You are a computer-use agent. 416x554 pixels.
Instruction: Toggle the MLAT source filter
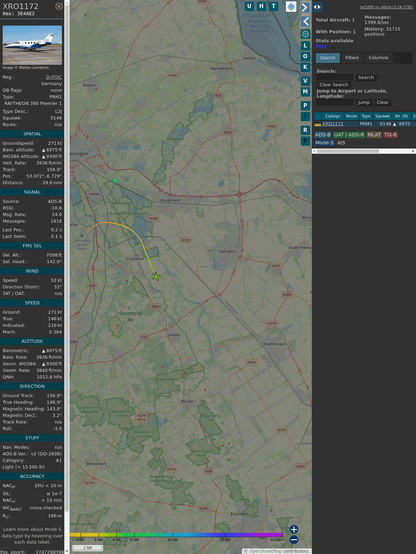click(x=374, y=135)
